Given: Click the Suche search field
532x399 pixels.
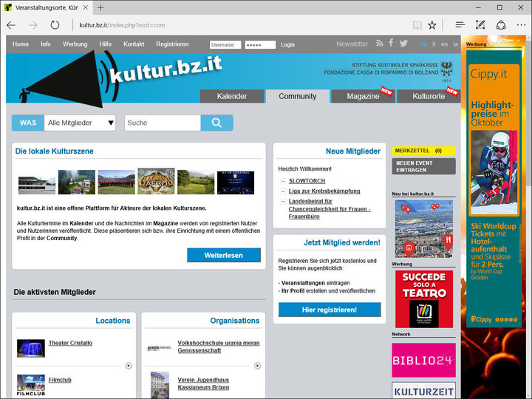Looking at the screenshot, I should click(x=163, y=123).
